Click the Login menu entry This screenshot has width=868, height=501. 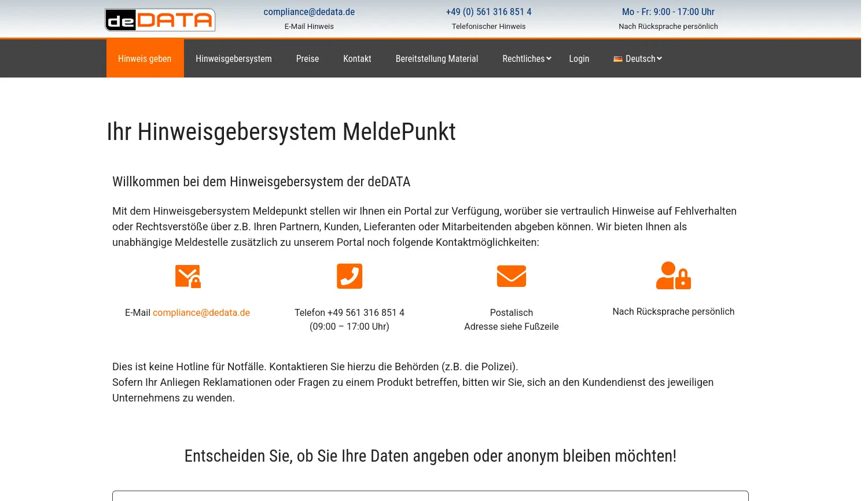[x=579, y=58]
